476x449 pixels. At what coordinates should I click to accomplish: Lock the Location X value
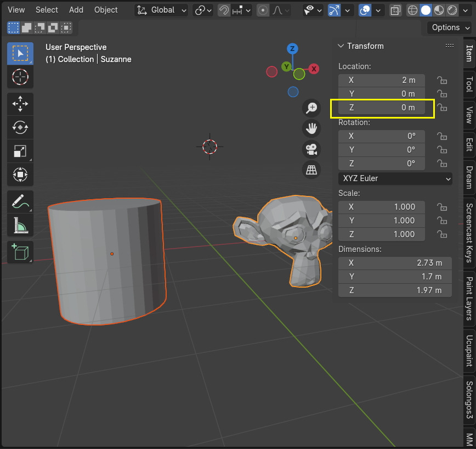[x=441, y=80]
